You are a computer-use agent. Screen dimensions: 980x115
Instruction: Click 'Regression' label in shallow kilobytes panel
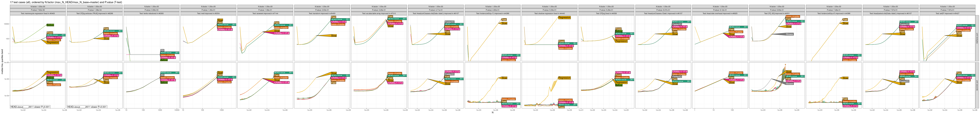tap(564, 17)
